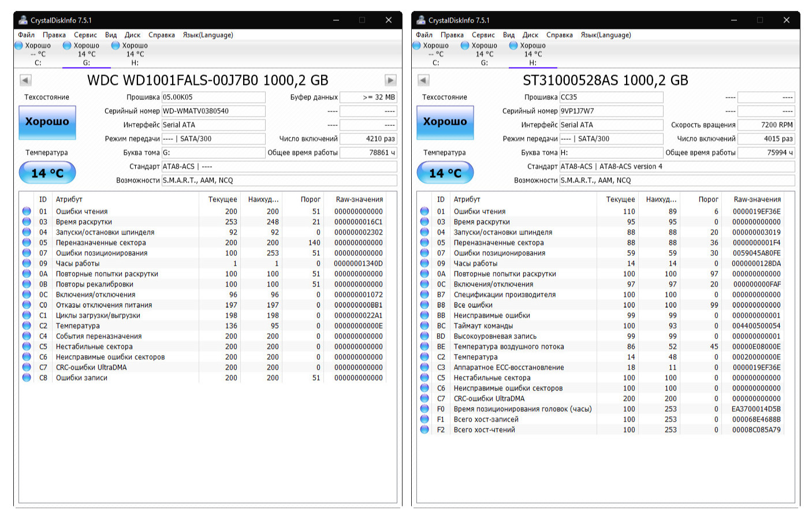812x518 pixels.
Task: Click raw value 0059045A80FE
Action: coord(756,253)
